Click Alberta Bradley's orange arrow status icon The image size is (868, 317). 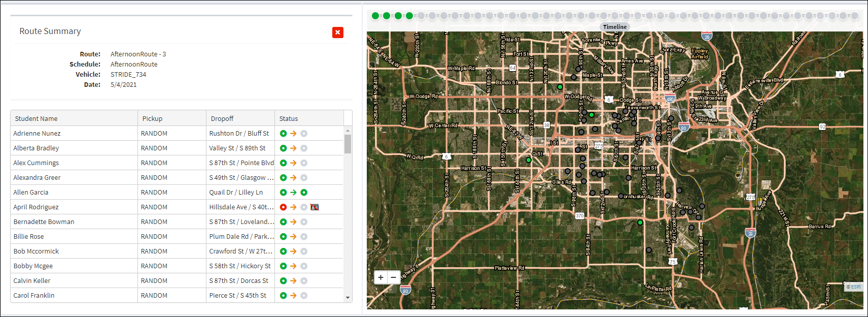(x=293, y=148)
